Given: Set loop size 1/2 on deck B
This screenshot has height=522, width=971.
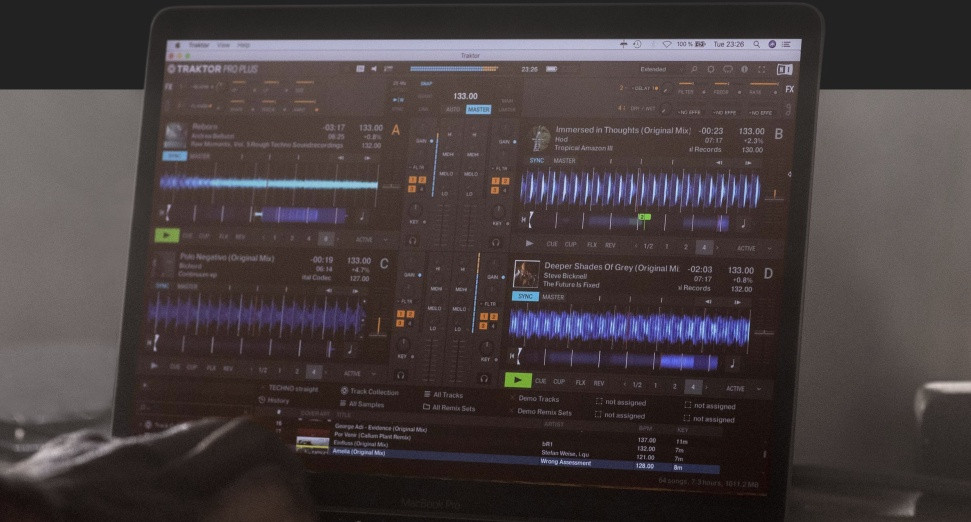Looking at the screenshot, I should click(x=648, y=246).
